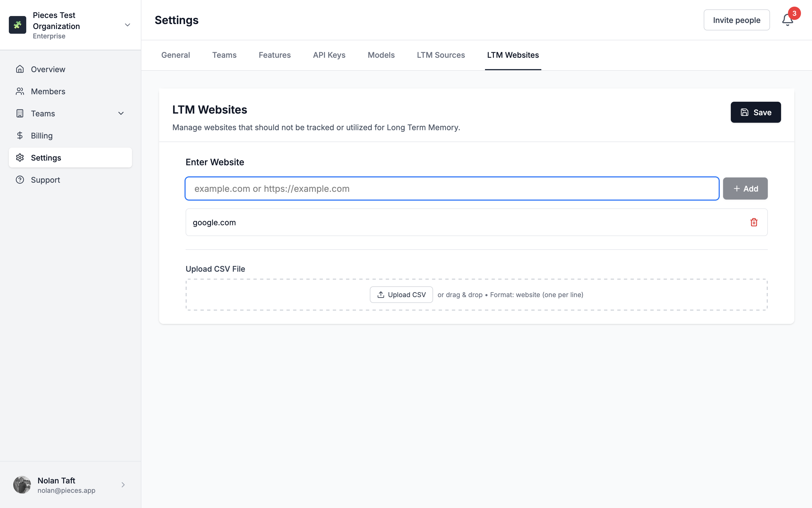Image resolution: width=812 pixels, height=508 pixels.
Task: Click the Add website button
Action: click(745, 188)
